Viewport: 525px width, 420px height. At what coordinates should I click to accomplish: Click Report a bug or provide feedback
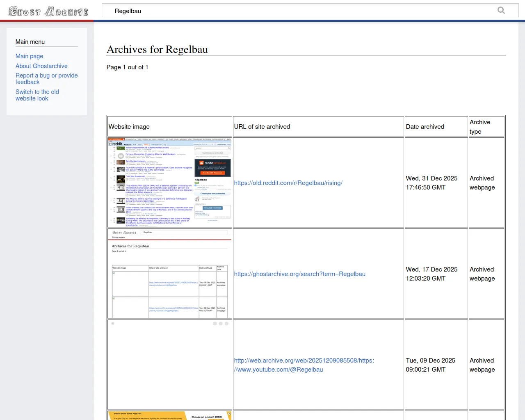tap(46, 79)
